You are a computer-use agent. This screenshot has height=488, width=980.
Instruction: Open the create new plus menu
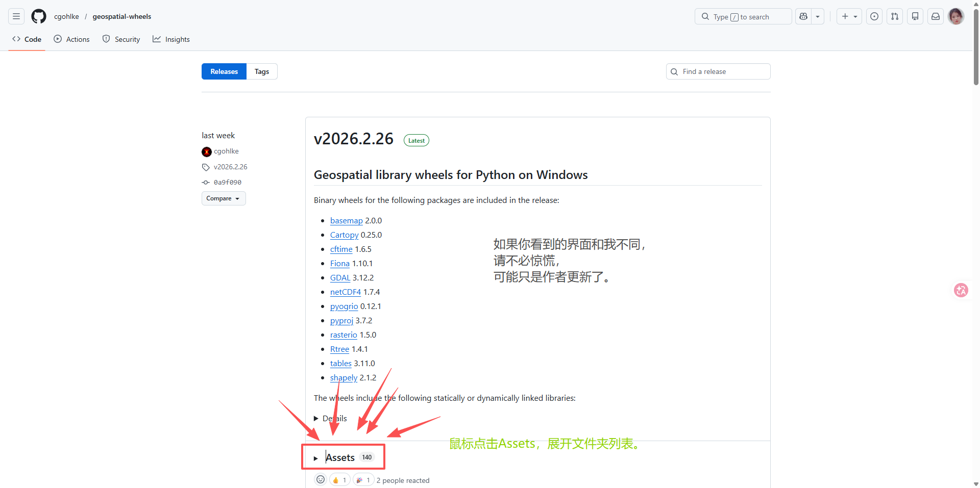[x=849, y=16]
